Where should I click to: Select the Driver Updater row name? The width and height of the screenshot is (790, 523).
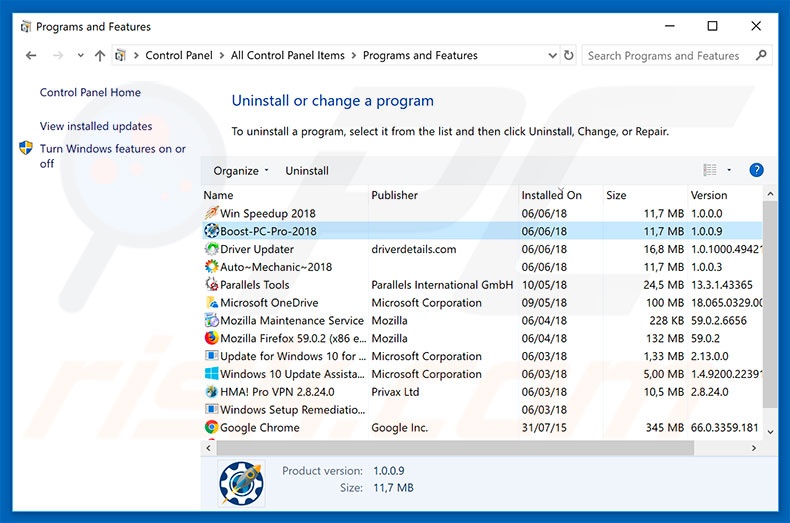pyautogui.click(x=257, y=249)
